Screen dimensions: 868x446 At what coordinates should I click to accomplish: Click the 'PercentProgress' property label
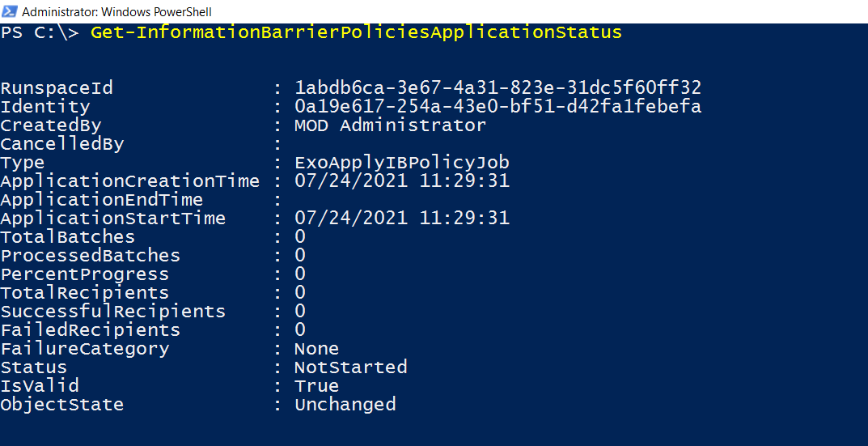[84, 274]
